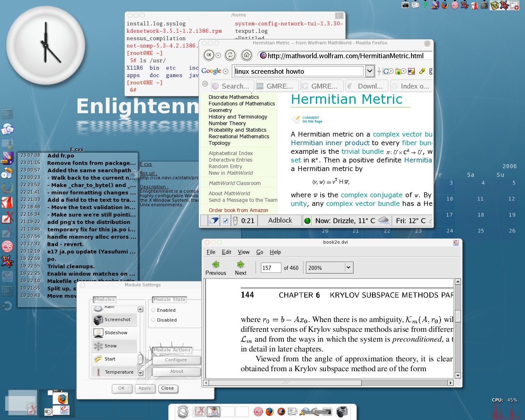Select the Enabled radio button
Image resolution: width=525 pixels, height=420 pixels.
click(x=153, y=310)
